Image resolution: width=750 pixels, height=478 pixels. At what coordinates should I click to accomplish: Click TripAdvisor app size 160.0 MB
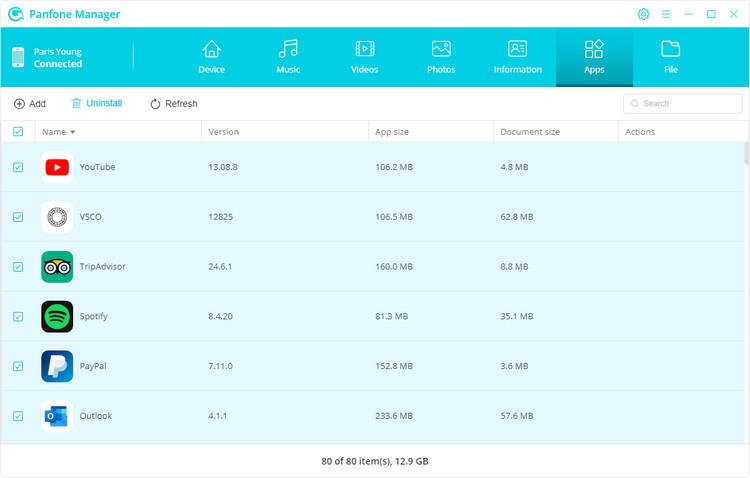[394, 267]
